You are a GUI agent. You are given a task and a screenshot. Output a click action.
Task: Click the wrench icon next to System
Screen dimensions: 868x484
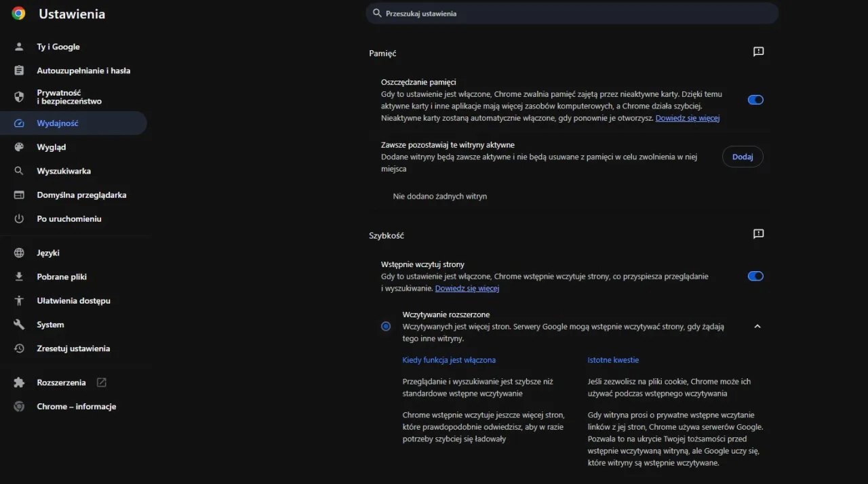click(20, 324)
